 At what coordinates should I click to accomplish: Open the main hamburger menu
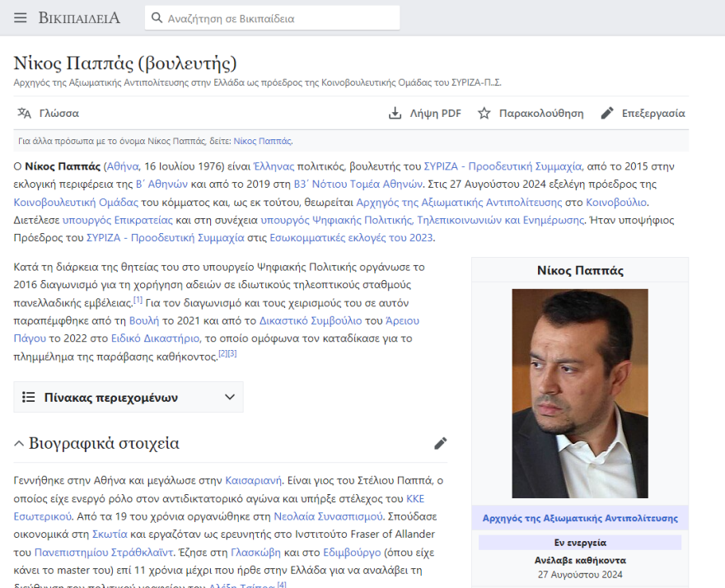(20, 16)
